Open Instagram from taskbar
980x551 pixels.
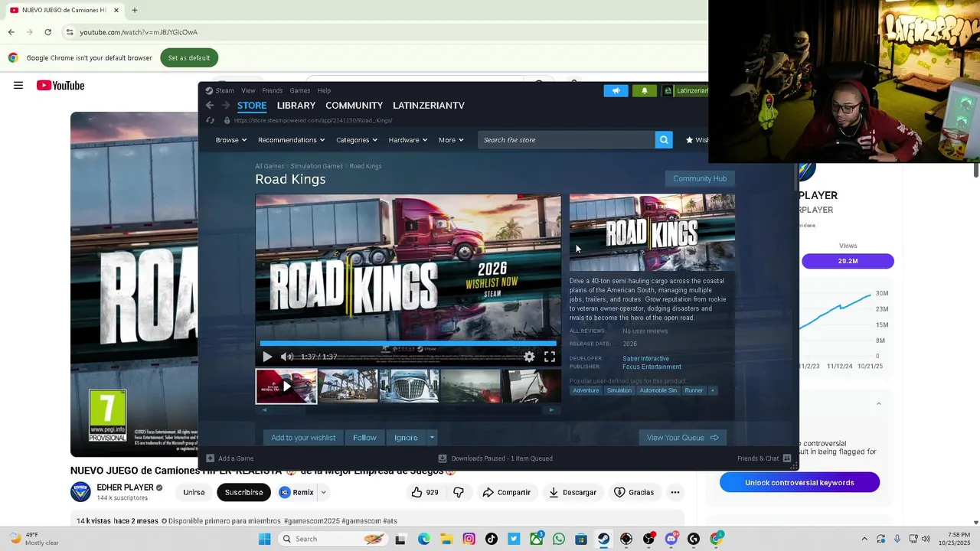point(469,539)
